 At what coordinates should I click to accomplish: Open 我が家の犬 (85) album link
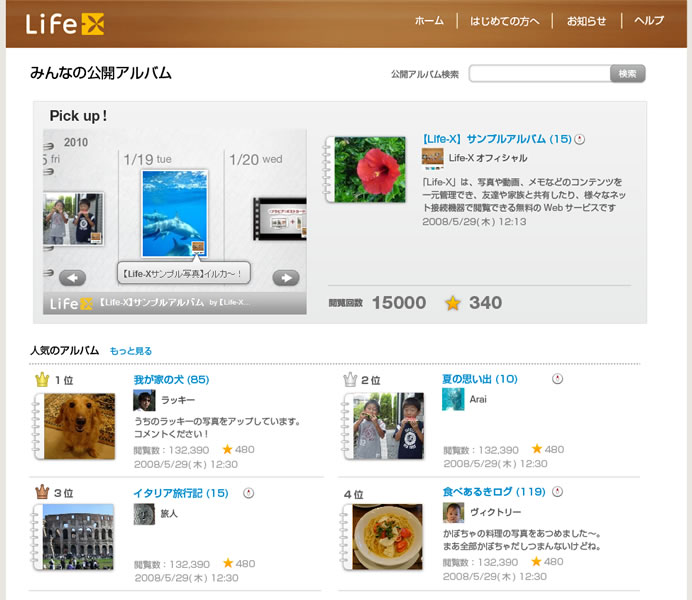tap(171, 380)
